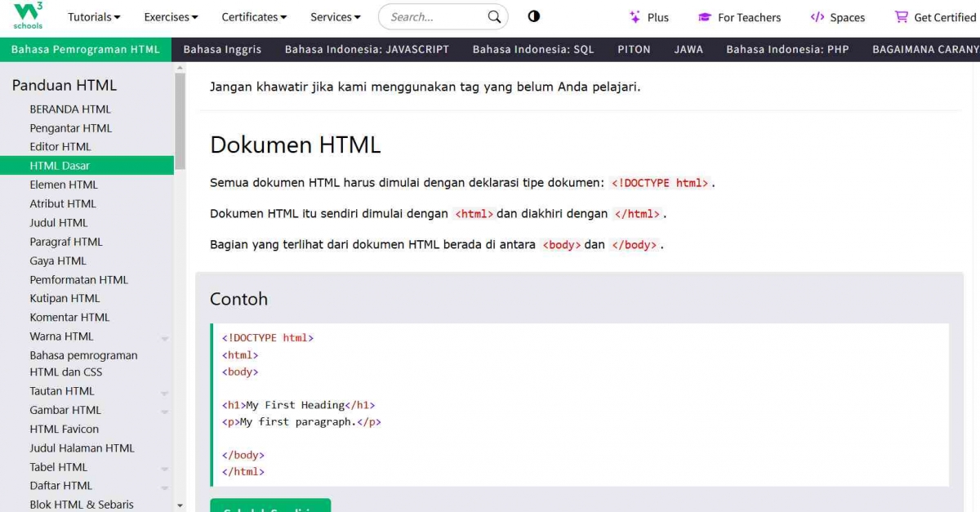Click the green Sekolah Sendiri button

click(x=270, y=507)
